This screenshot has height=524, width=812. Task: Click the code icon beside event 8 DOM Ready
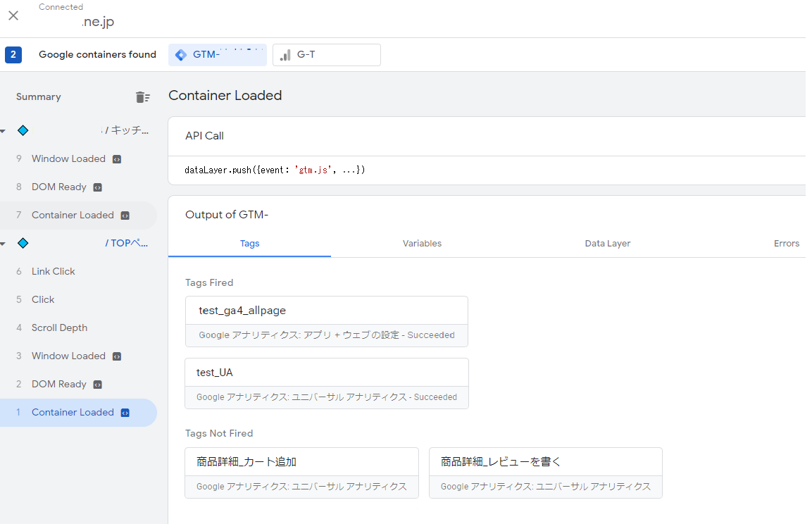(x=98, y=187)
